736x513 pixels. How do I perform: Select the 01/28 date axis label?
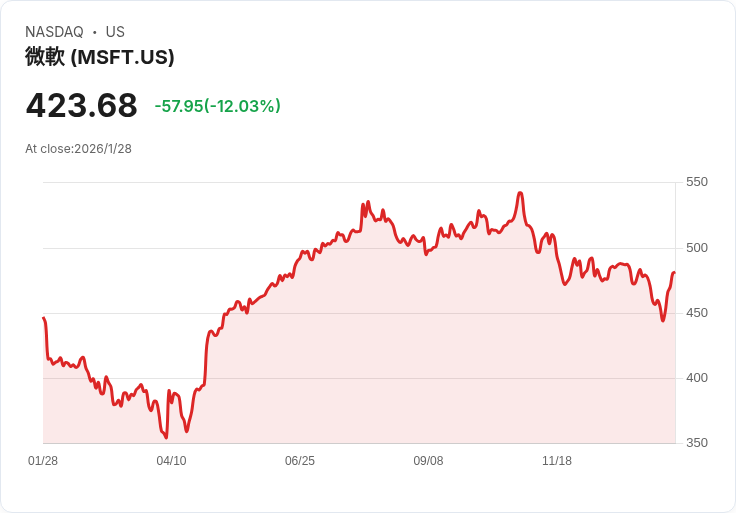coord(43,460)
